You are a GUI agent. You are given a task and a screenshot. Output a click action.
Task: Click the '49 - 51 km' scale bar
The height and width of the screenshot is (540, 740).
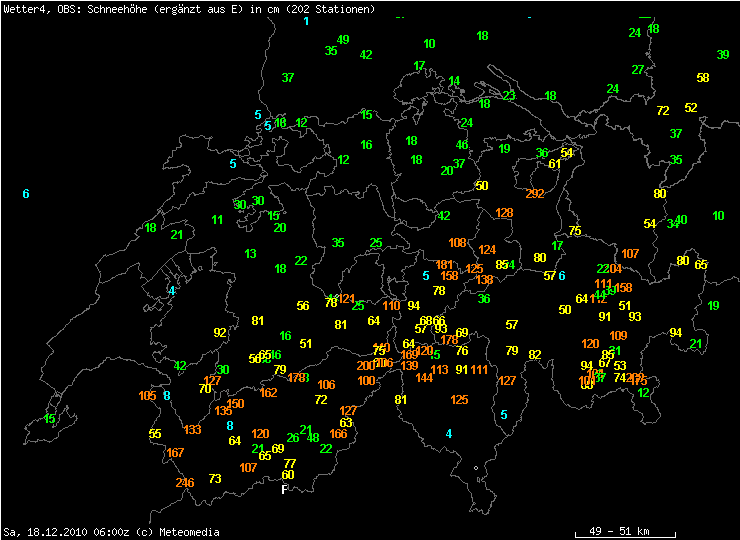click(625, 530)
